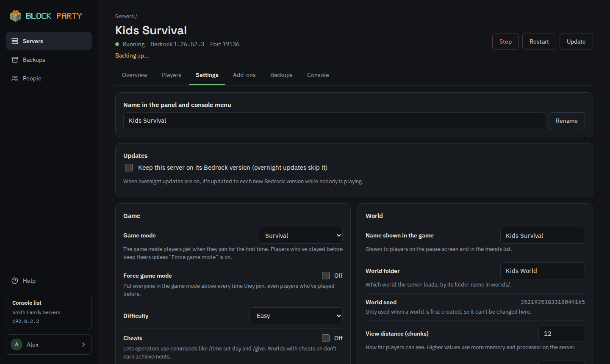Open the server Backups tab
Screen dimensions: 610x364
pos(281,75)
